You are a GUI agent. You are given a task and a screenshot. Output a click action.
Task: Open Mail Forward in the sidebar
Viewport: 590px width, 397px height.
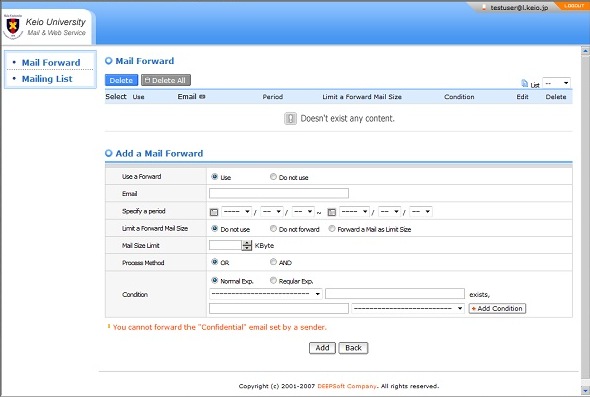(x=51, y=62)
